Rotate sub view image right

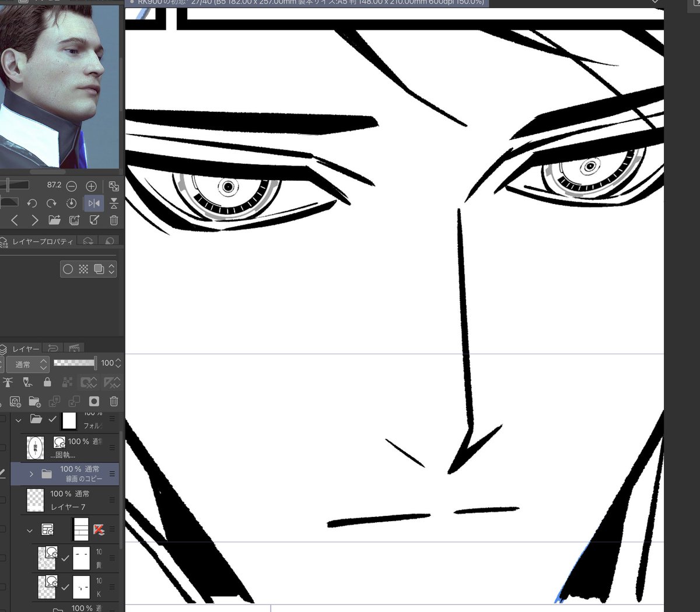[x=52, y=203]
